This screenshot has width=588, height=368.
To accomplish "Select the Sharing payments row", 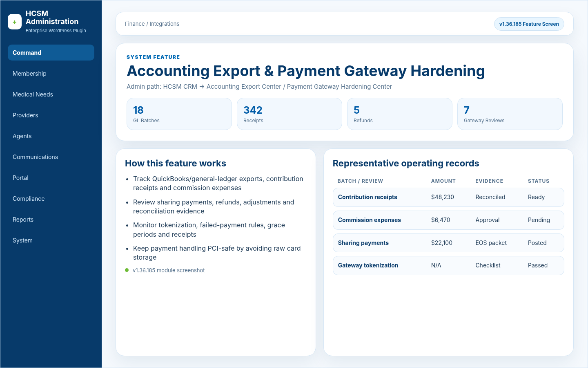I will click(448, 243).
